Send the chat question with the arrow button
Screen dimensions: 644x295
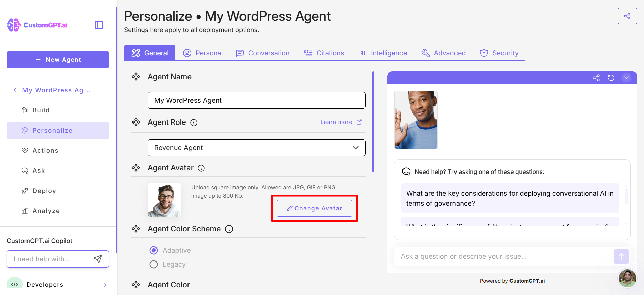(621, 257)
